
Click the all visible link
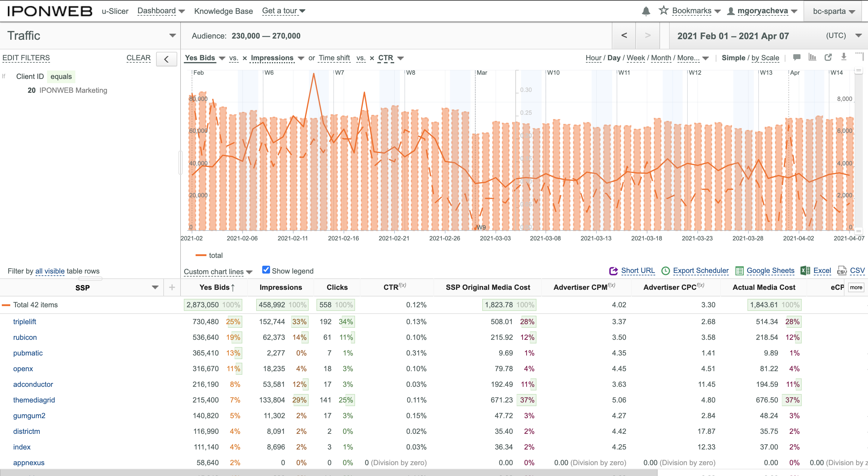[x=50, y=271]
